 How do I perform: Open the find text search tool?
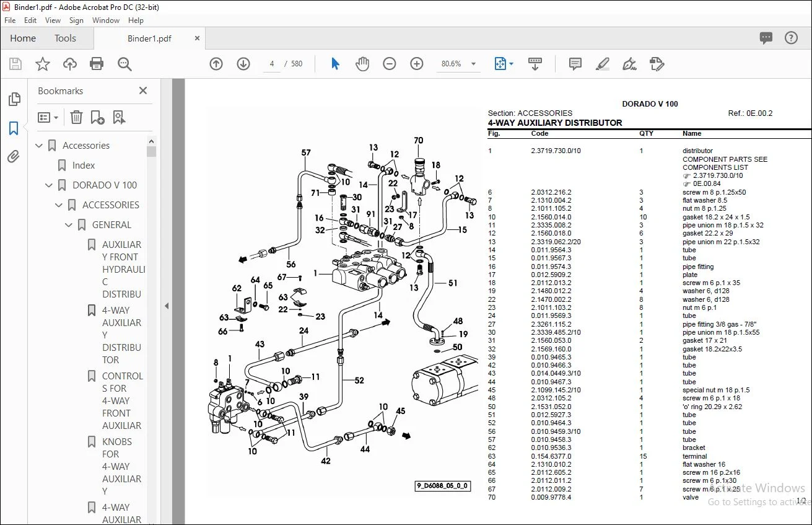coord(124,64)
